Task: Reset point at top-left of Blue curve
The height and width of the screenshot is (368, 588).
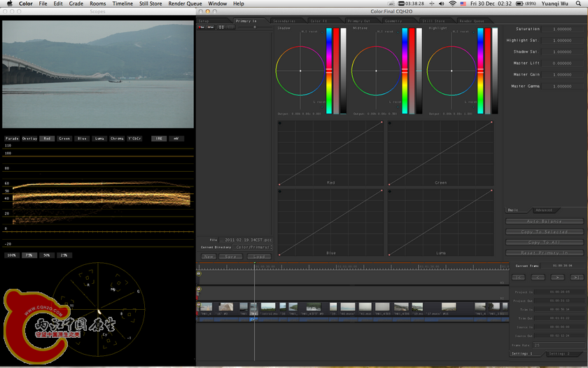Action: (280, 191)
